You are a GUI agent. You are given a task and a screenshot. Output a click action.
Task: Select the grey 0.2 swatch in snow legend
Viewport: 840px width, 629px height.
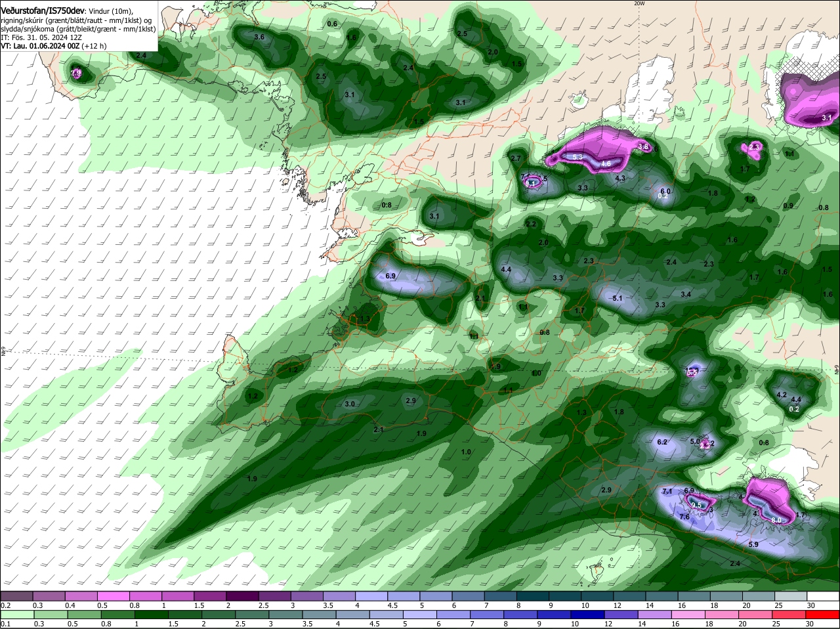(x=16, y=596)
